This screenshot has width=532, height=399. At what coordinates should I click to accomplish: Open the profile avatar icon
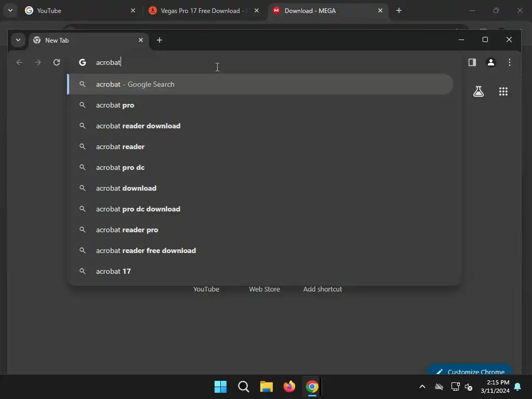(490, 62)
